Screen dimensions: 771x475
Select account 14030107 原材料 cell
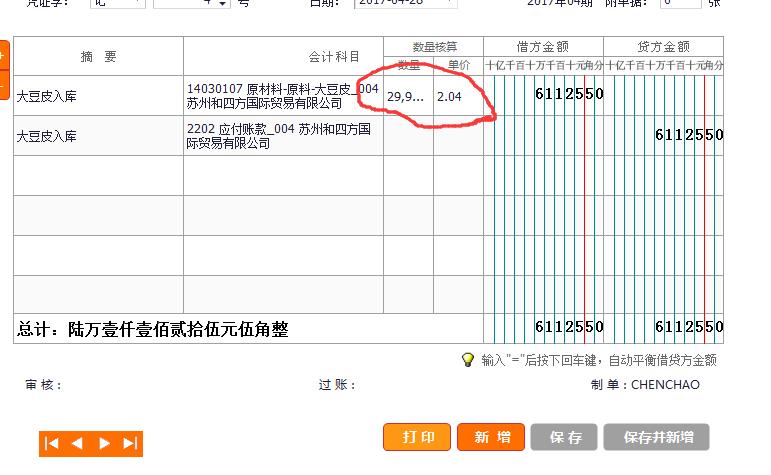pyautogui.click(x=283, y=96)
